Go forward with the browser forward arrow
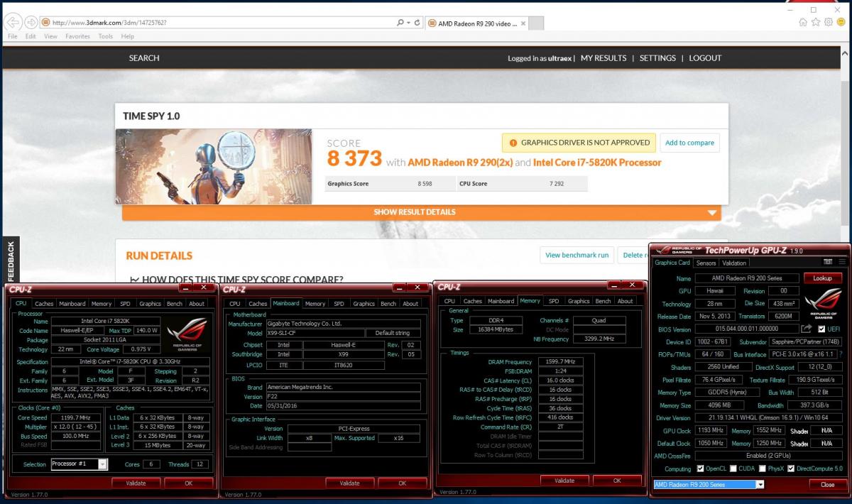 [31, 22]
